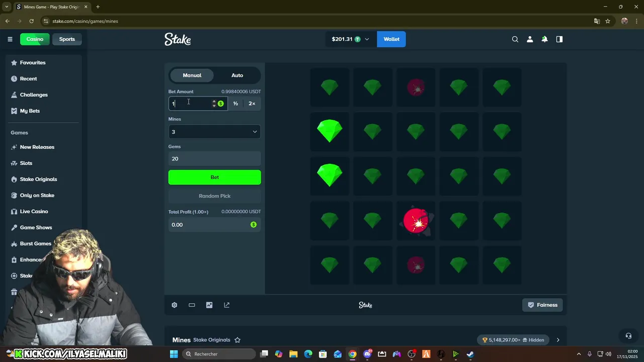Screen dimensions: 644x362
Task: Toggle theatre mode icon below the game
Action: (x=192, y=305)
